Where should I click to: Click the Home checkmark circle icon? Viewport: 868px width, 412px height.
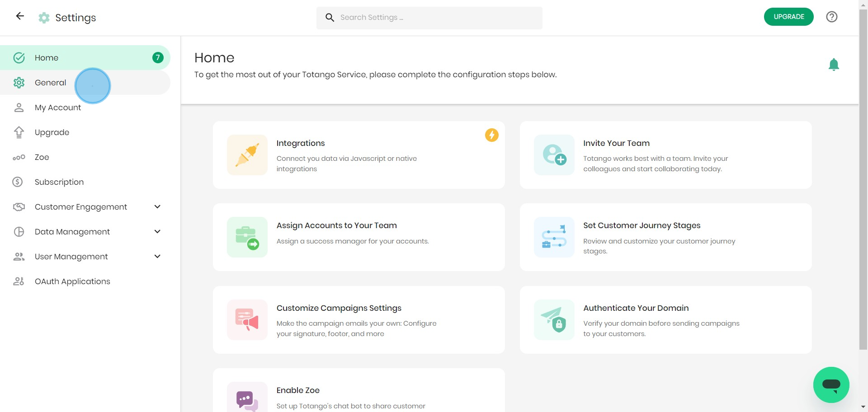(19, 58)
